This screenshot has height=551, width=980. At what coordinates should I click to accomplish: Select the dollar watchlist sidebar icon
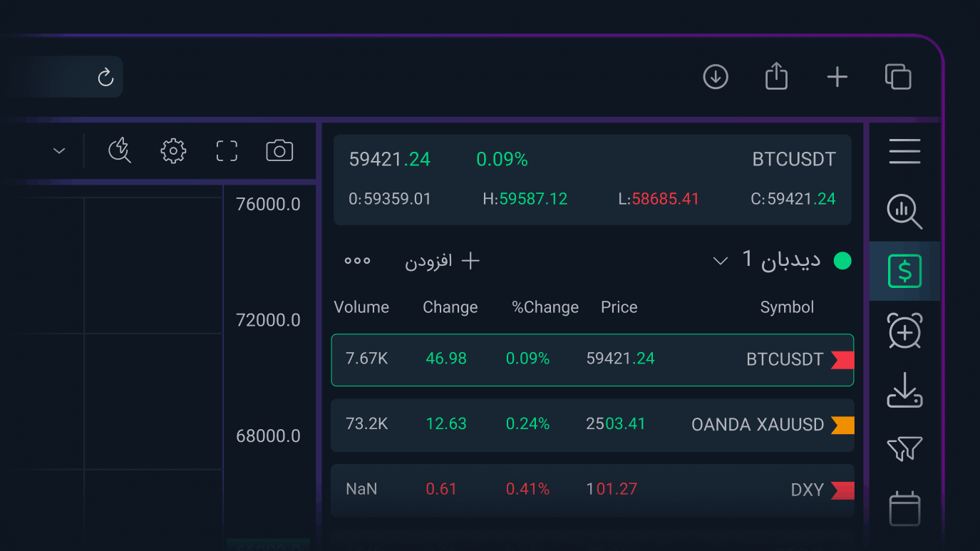(904, 271)
